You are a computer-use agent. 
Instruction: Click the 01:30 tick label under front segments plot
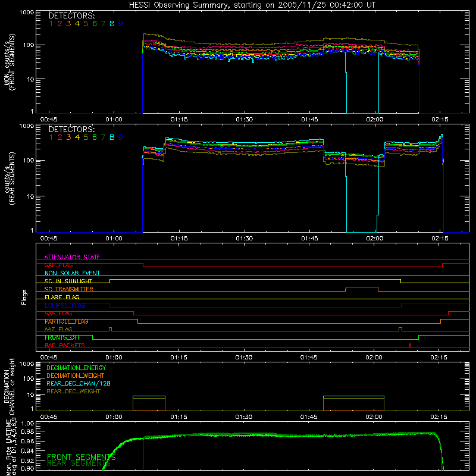pos(245,120)
